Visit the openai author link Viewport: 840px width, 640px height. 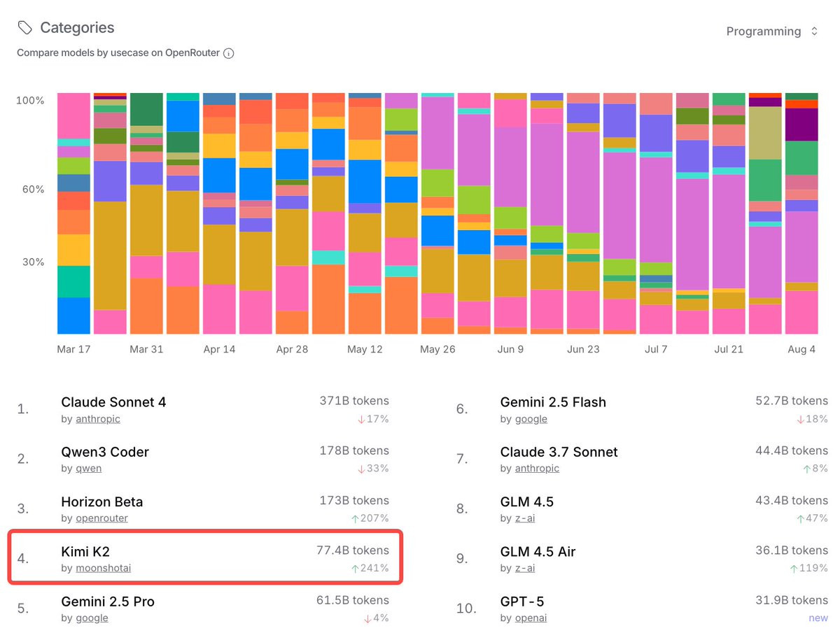click(x=531, y=618)
